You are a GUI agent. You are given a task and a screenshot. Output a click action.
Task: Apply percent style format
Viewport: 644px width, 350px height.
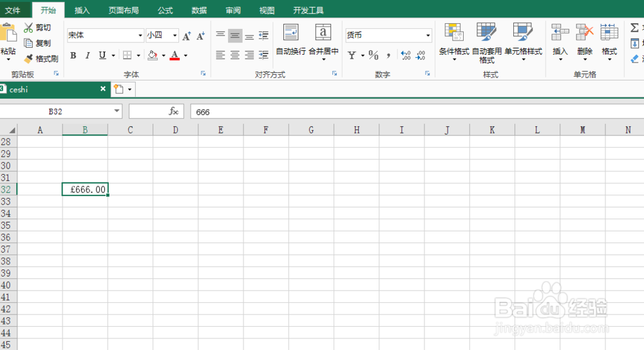374,55
